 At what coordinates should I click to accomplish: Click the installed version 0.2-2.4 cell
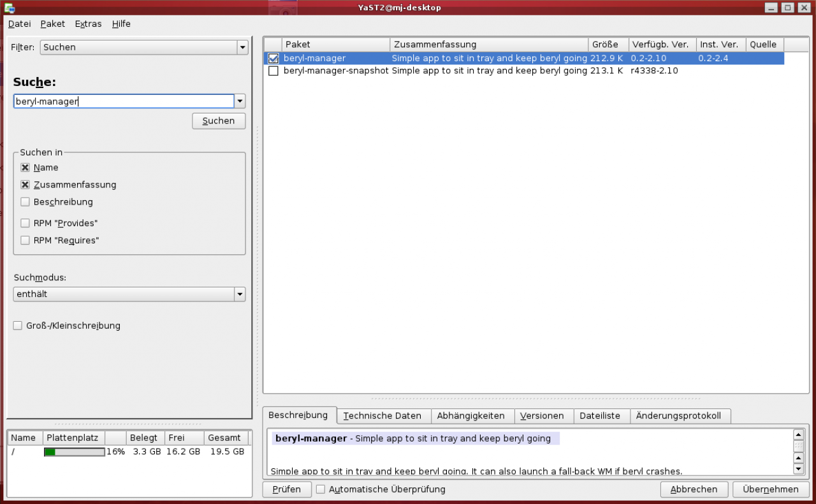click(x=713, y=58)
